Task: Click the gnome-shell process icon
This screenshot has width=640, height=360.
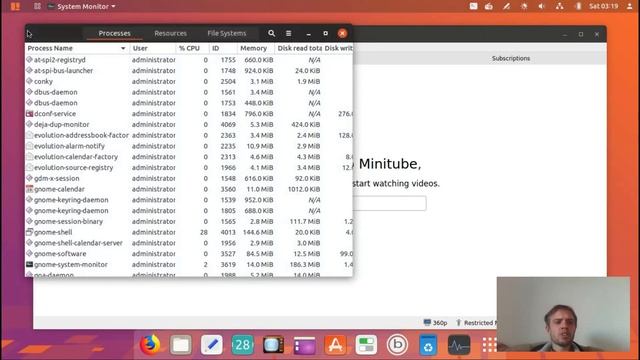Action: point(29,232)
